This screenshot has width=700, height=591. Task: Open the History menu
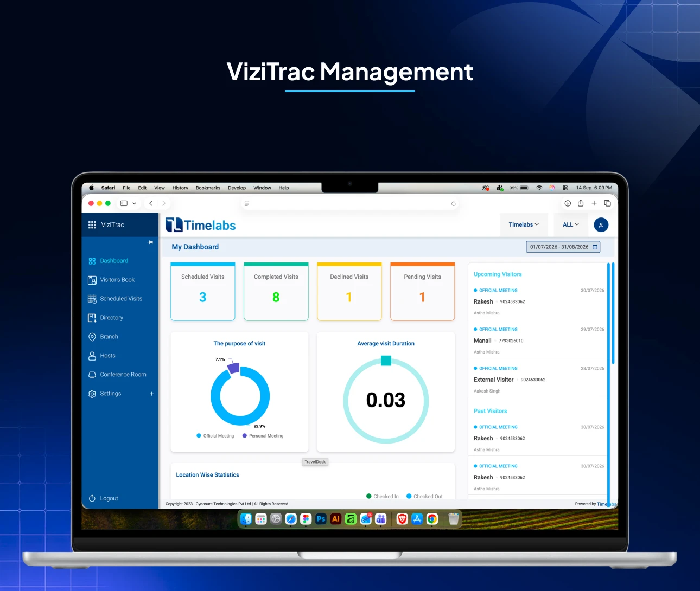point(180,188)
